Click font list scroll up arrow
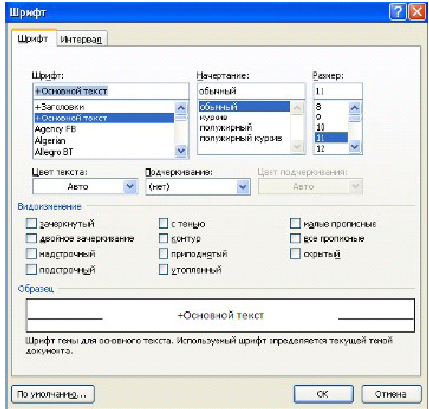Image resolution: width=429 pixels, height=409 pixels. (181, 108)
